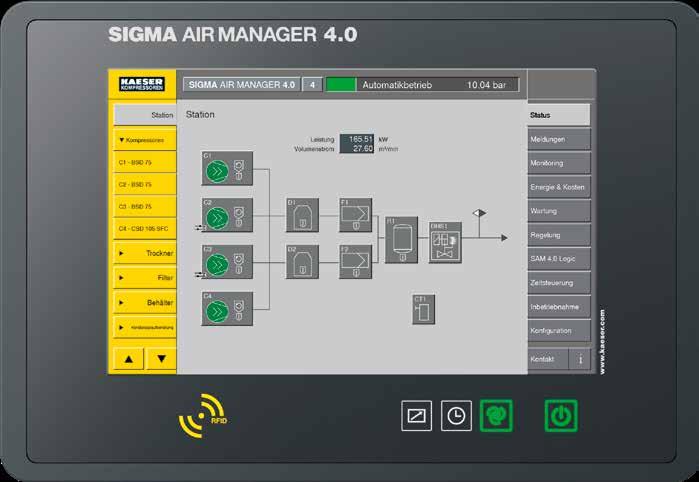Open filter F2 in the diagram
Screen dimensions: 699x482
[x=355, y=262]
